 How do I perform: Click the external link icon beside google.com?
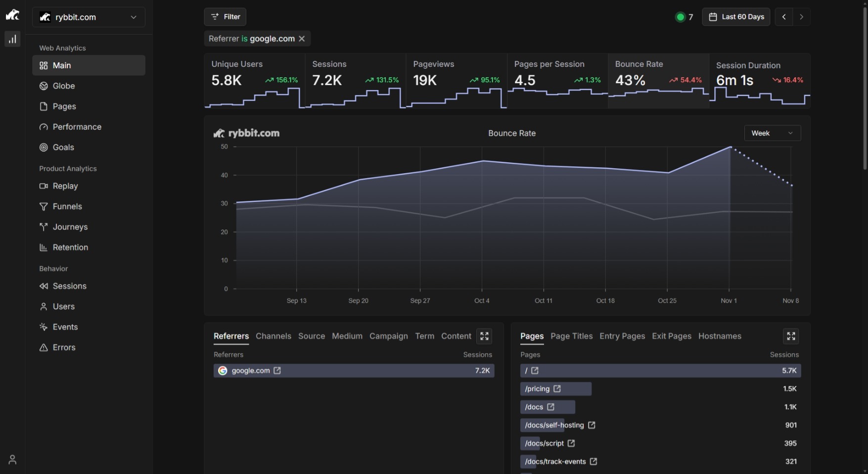pos(277,371)
